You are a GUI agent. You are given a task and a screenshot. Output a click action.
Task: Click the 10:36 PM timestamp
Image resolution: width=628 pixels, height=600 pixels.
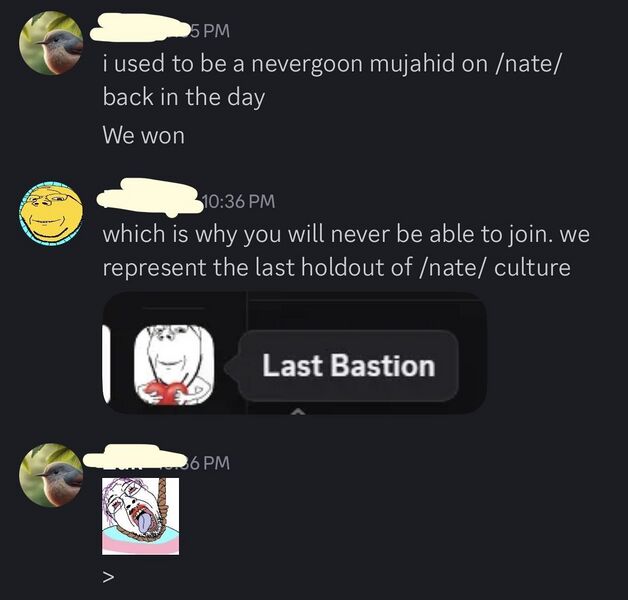click(x=238, y=201)
